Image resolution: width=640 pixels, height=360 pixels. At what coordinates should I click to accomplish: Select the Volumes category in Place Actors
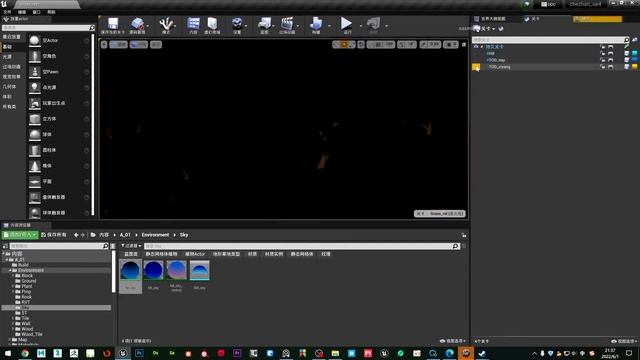[7, 97]
